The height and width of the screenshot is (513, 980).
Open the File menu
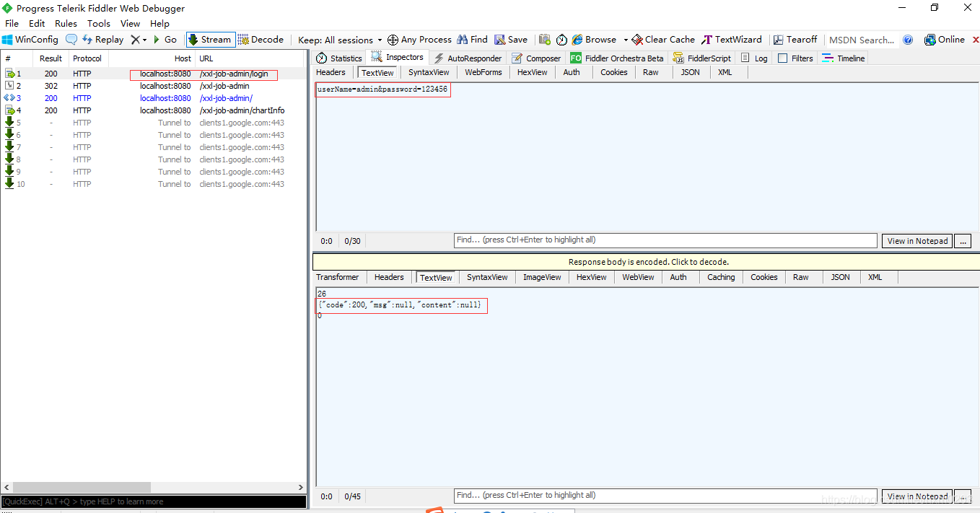[x=12, y=23]
